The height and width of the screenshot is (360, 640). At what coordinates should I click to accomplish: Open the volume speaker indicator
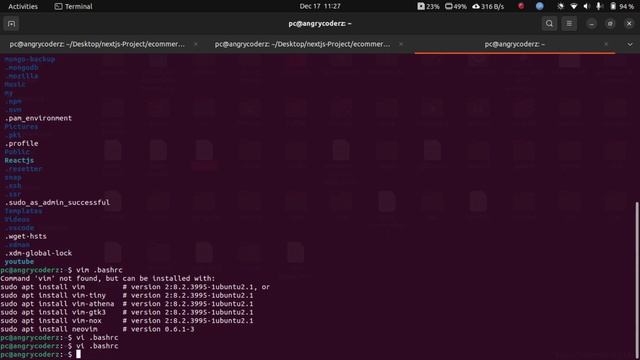(x=586, y=6)
